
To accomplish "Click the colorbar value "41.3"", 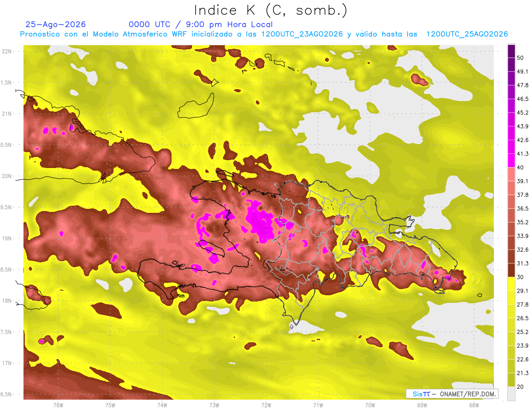I will coord(523,154).
